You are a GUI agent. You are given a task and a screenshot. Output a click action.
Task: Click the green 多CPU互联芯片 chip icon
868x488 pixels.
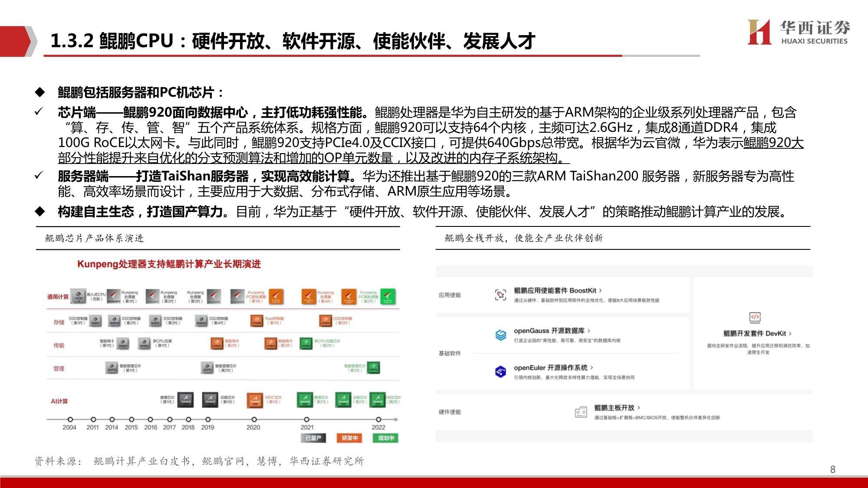click(x=306, y=344)
